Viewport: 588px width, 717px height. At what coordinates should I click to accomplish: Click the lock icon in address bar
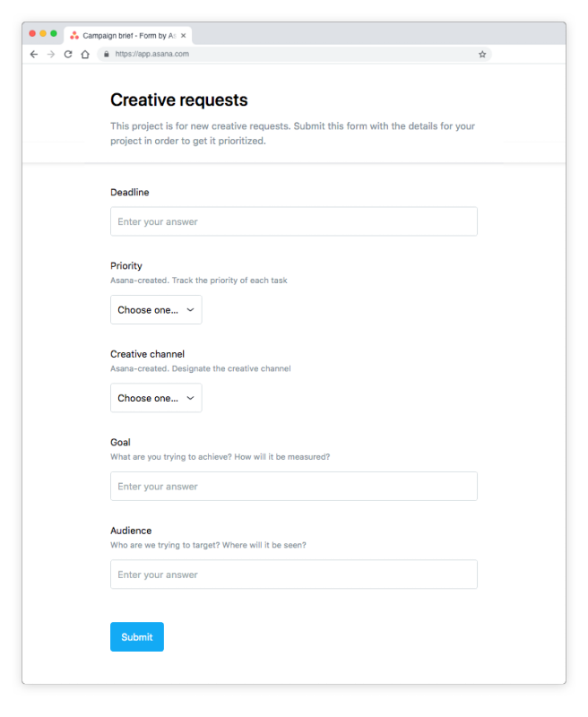(x=107, y=54)
